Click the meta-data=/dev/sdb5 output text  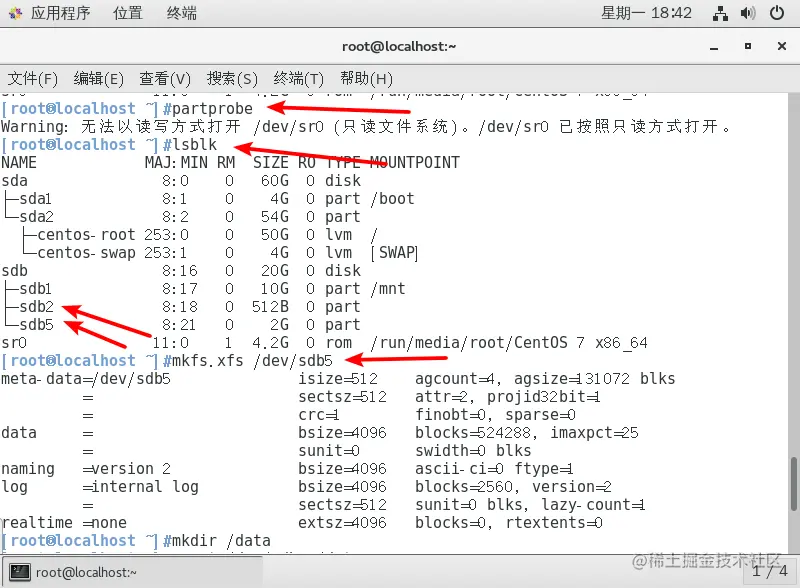coord(86,379)
